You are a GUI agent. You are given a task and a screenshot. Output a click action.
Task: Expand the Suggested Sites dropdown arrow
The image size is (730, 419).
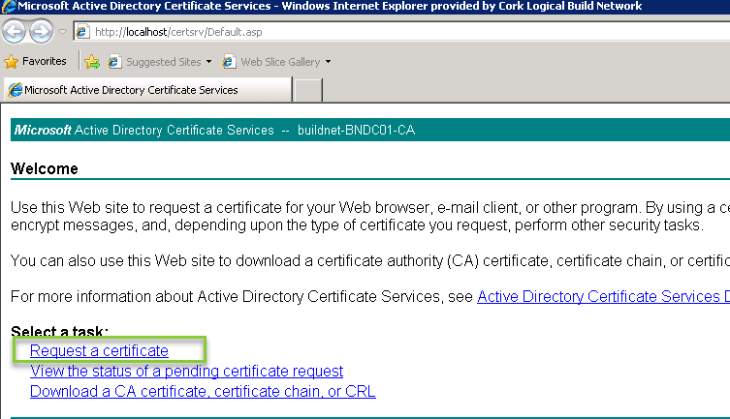(x=209, y=62)
